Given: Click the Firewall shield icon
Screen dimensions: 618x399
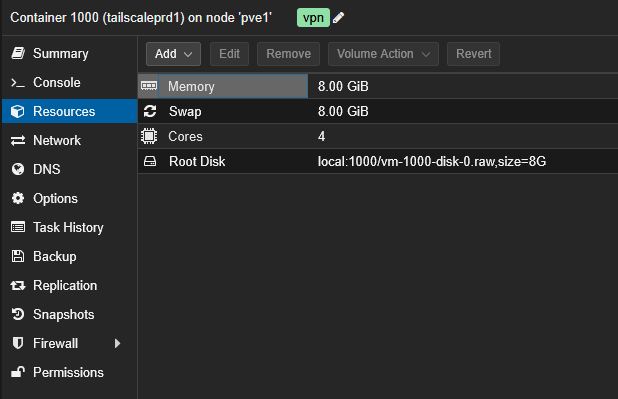Looking at the screenshot, I should tap(18, 343).
